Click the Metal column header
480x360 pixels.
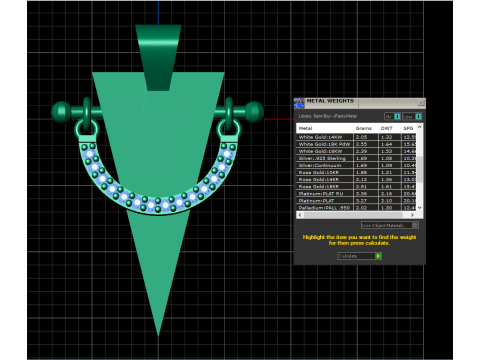[325, 128]
